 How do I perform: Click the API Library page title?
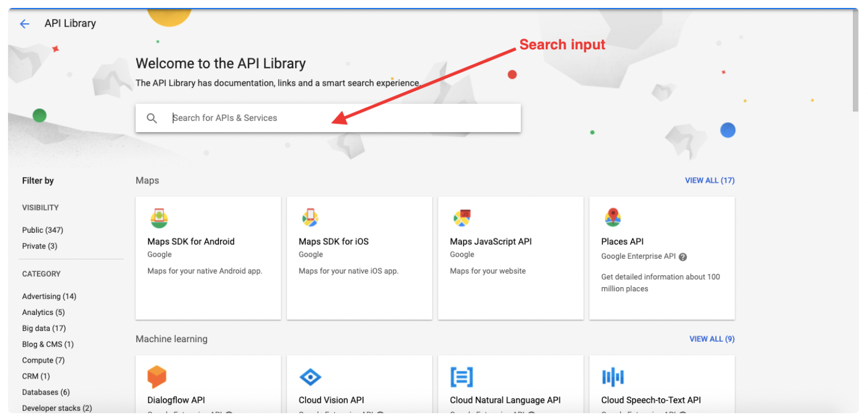pyautogui.click(x=70, y=23)
